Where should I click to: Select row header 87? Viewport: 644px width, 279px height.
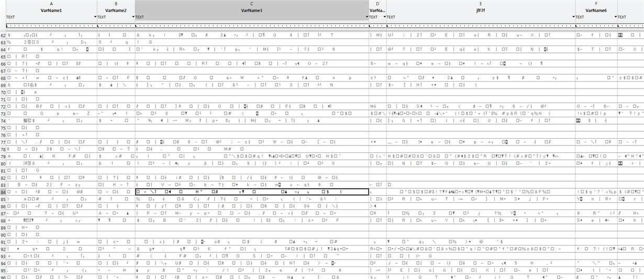pyautogui.click(x=3, y=214)
